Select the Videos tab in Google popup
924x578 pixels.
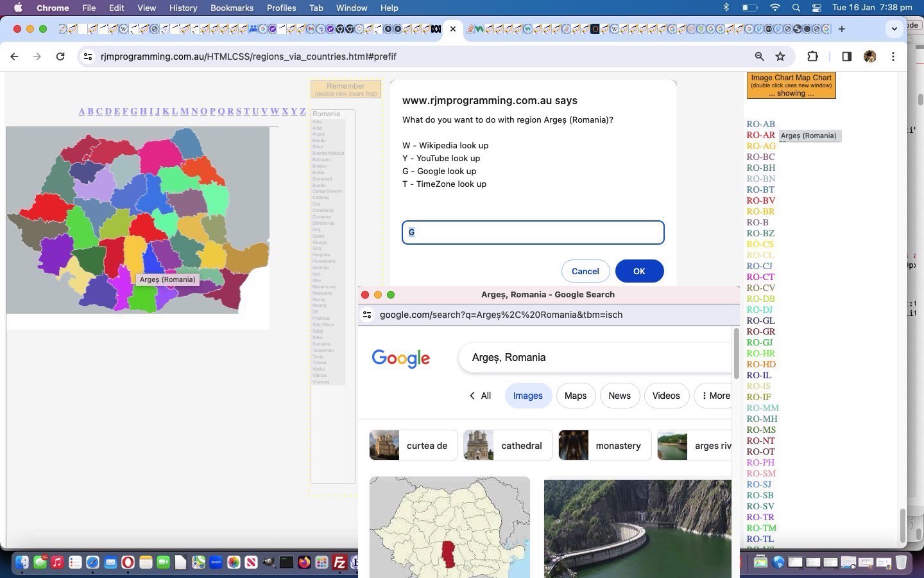click(x=666, y=396)
